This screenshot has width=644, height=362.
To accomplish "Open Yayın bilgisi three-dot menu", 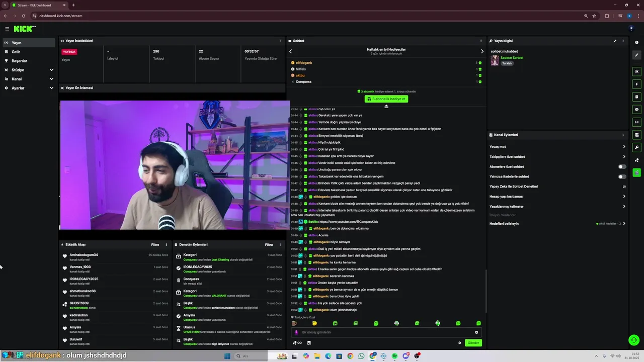I will [x=623, y=41].
